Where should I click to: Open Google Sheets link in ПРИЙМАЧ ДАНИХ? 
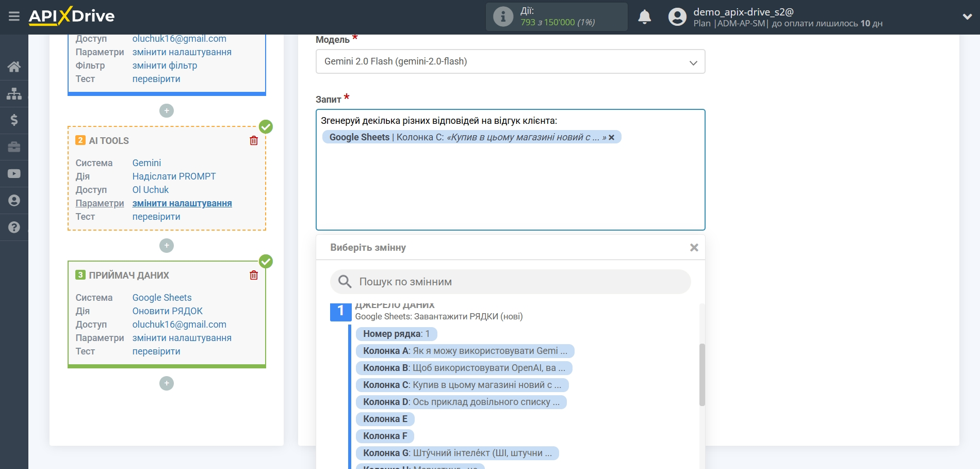[162, 298]
